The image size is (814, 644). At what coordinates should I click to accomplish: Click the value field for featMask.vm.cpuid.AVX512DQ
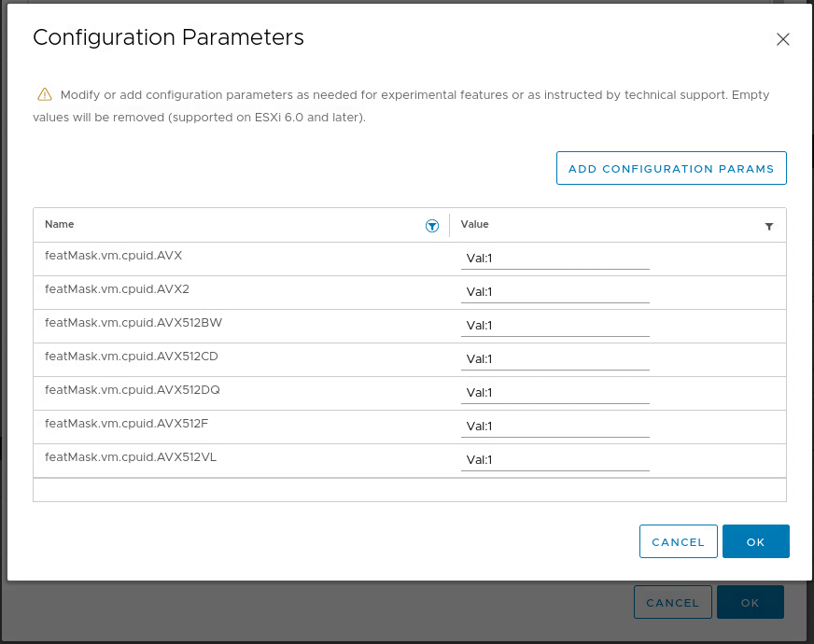click(554, 393)
